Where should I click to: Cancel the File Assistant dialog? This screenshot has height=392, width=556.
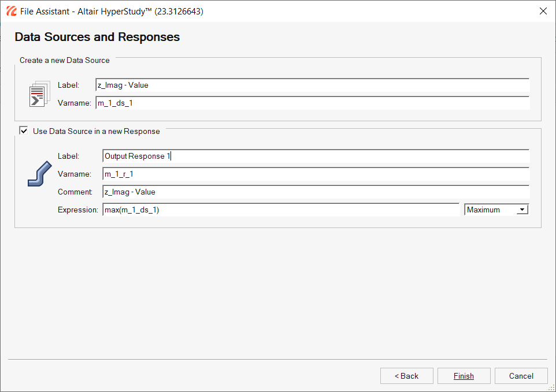point(521,376)
